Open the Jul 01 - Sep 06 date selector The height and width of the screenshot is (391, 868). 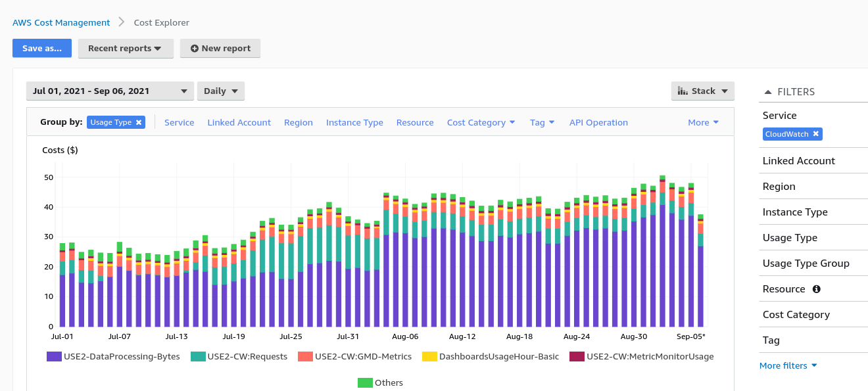(110, 91)
